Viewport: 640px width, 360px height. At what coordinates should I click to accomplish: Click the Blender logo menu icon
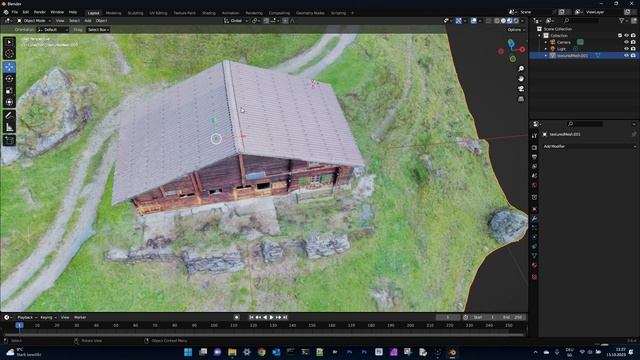[6, 12]
